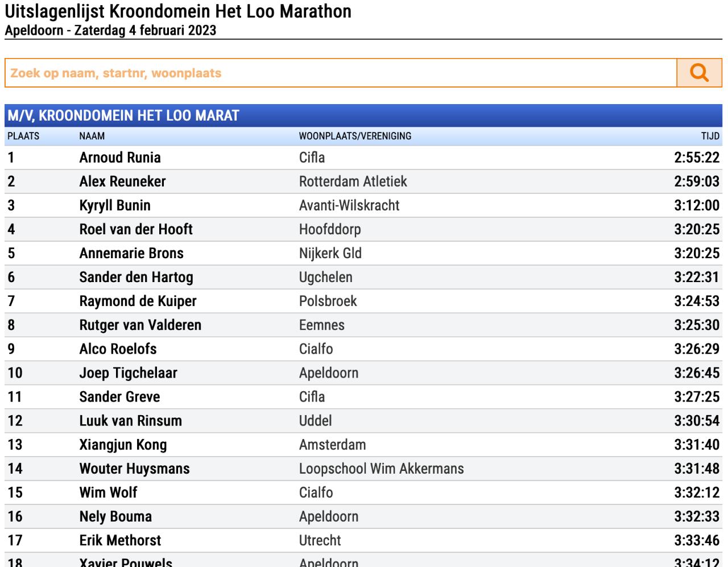The height and width of the screenshot is (567, 728).
Task: Open Rutger van Valderen's result
Action: [x=364, y=325]
